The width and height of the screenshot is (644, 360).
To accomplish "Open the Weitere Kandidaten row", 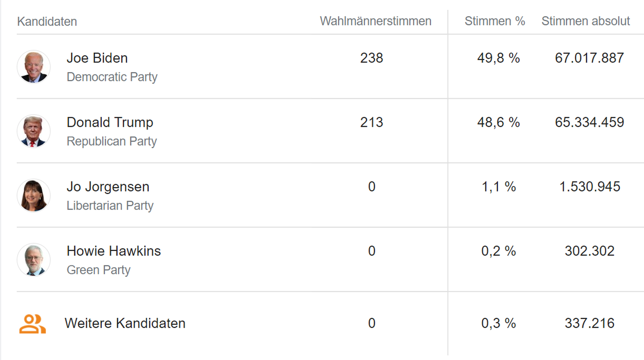I will pyautogui.click(x=125, y=323).
